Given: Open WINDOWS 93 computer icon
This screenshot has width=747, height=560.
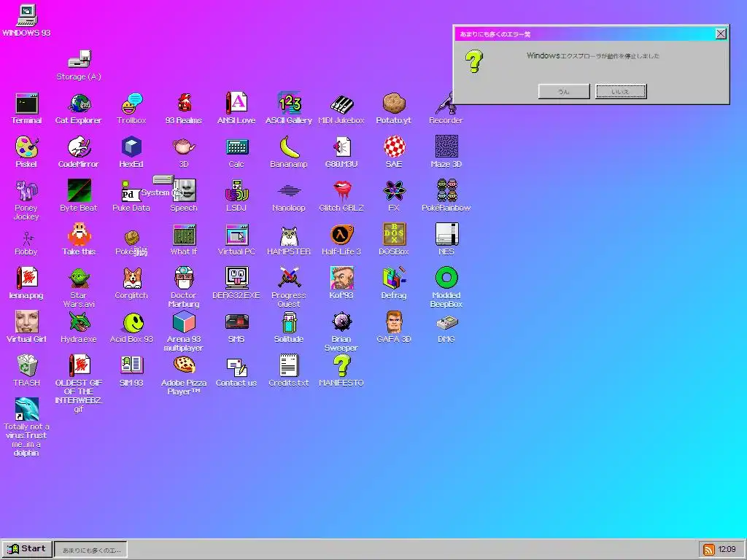Looking at the screenshot, I should click(x=27, y=15).
